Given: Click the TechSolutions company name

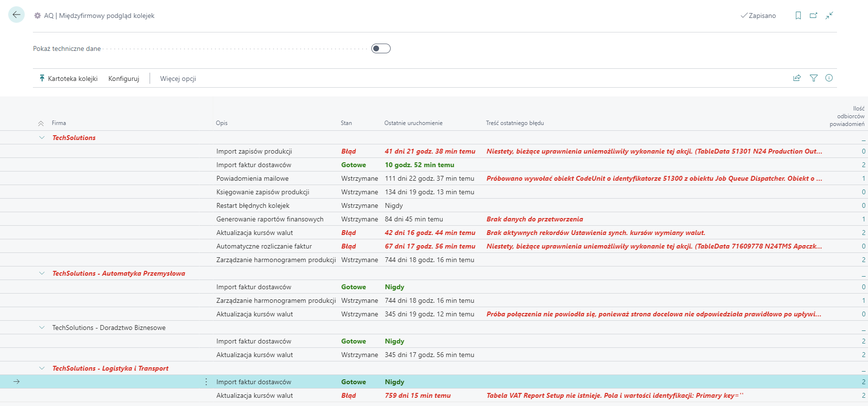Looking at the screenshot, I should tap(74, 138).
